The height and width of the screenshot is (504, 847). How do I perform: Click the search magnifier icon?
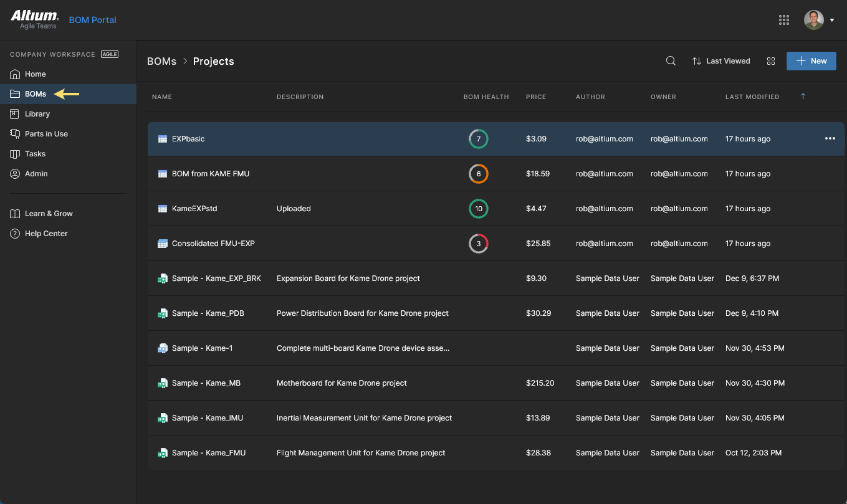coord(671,61)
